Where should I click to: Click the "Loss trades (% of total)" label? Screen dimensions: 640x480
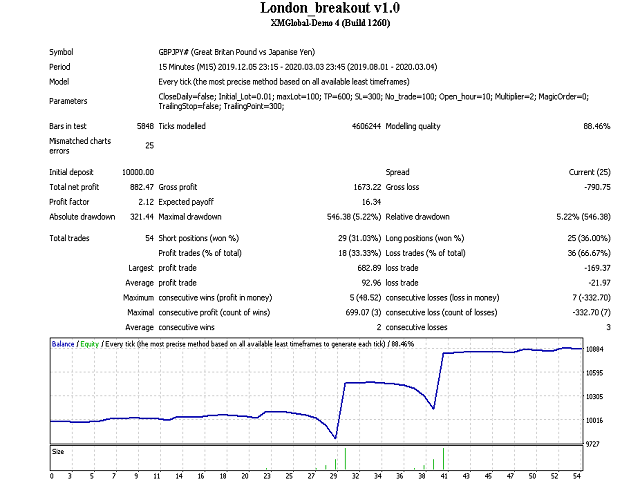pos(425,253)
